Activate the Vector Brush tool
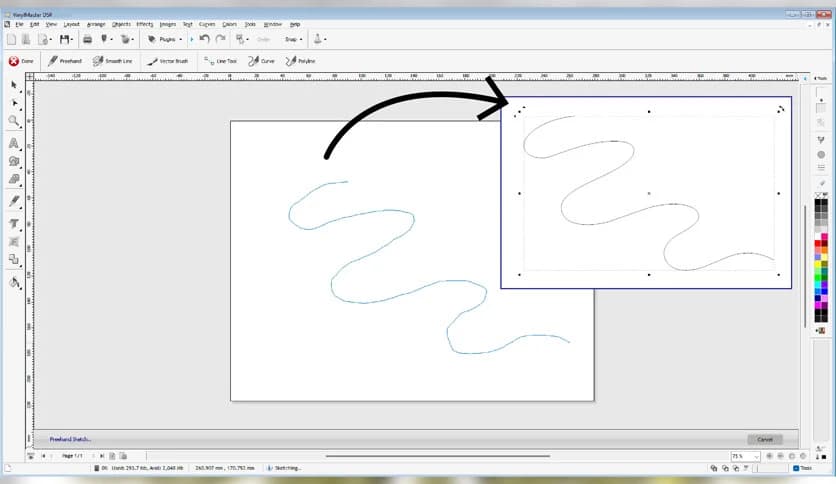 pyautogui.click(x=166, y=61)
